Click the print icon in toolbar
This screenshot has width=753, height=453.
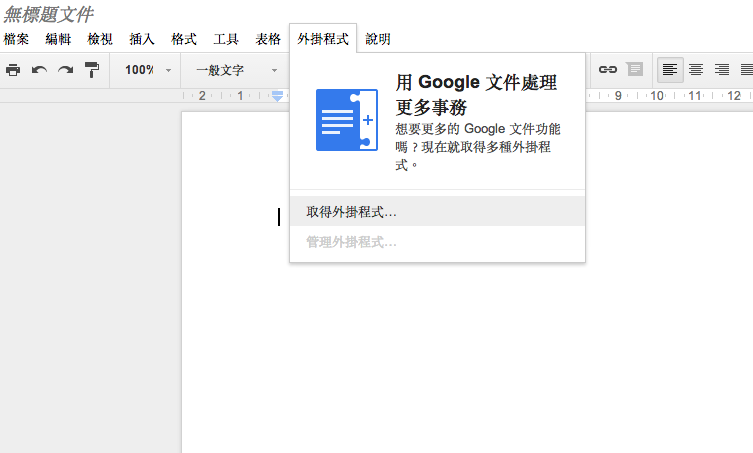click(13, 70)
